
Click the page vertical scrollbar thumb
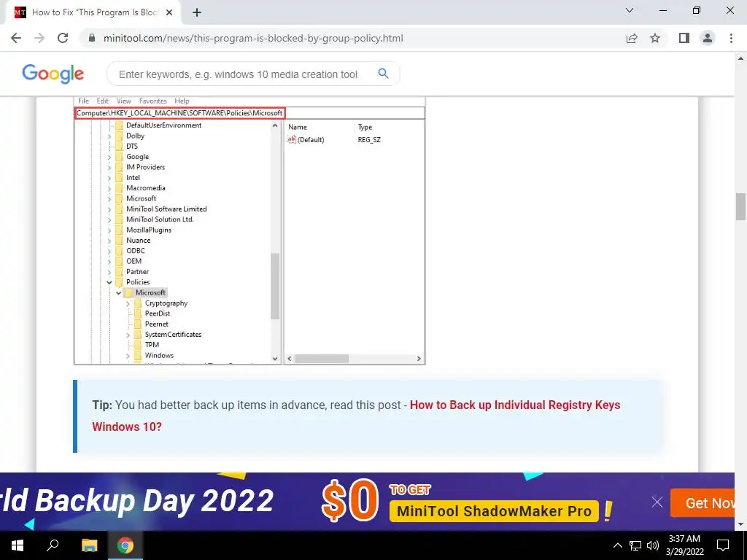pos(740,206)
